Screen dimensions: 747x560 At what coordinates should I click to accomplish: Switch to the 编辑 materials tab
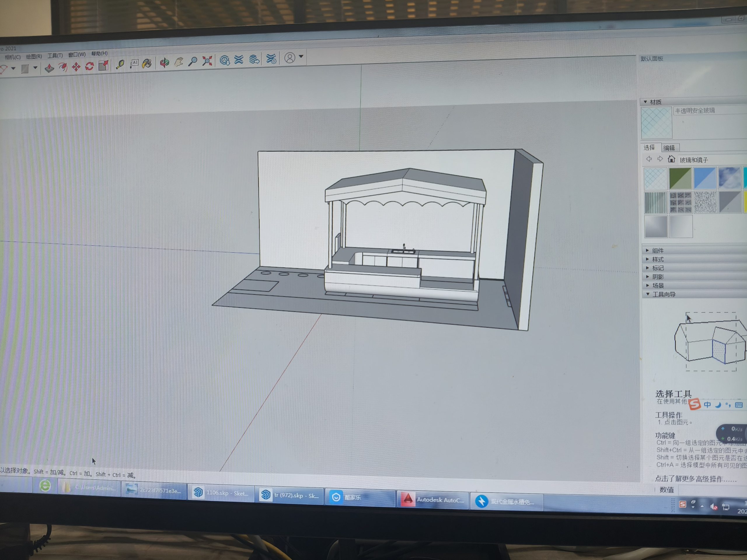(669, 148)
